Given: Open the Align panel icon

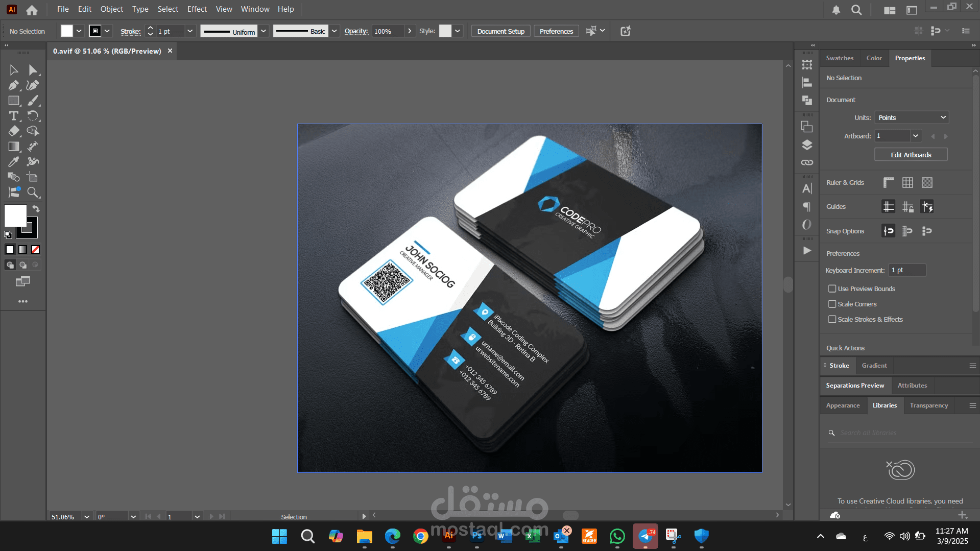Looking at the screenshot, I should pos(807,83).
